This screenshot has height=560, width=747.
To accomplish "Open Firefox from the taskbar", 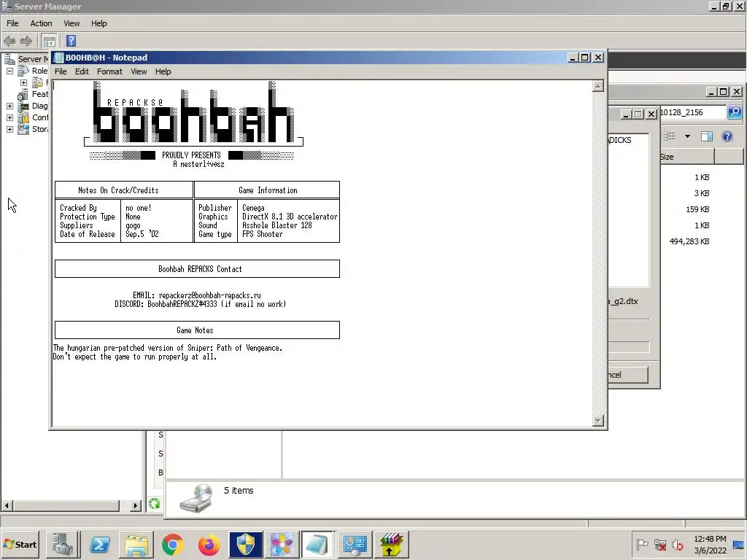I will (x=209, y=544).
